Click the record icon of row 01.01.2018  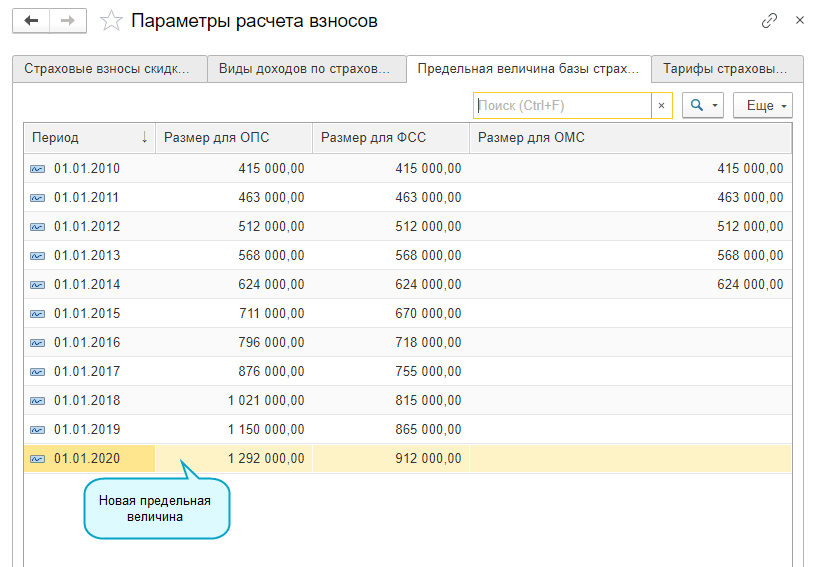pos(37,401)
